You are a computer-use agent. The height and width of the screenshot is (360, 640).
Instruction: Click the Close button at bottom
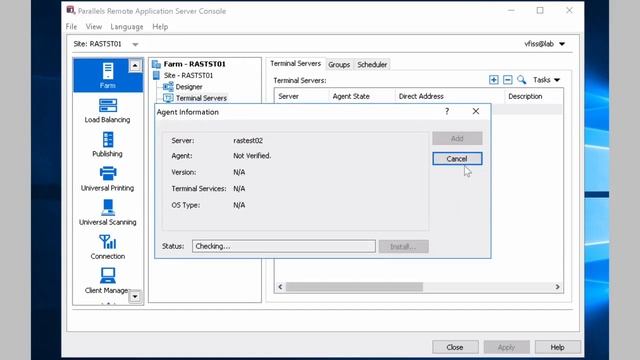(x=455, y=347)
